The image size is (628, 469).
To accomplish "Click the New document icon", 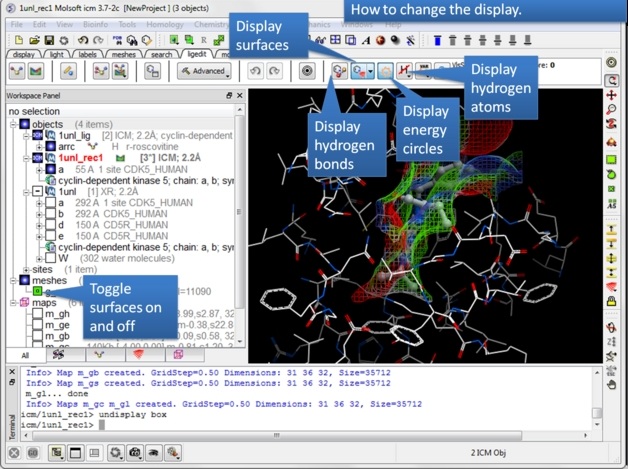I will point(19,40).
